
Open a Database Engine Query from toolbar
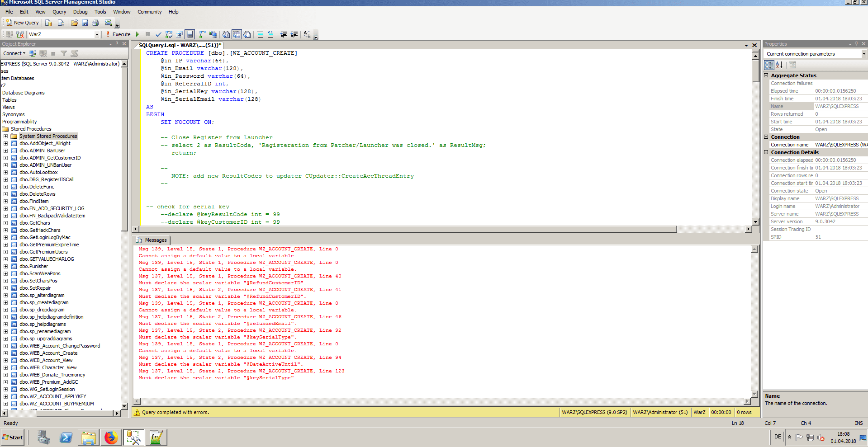tap(48, 23)
